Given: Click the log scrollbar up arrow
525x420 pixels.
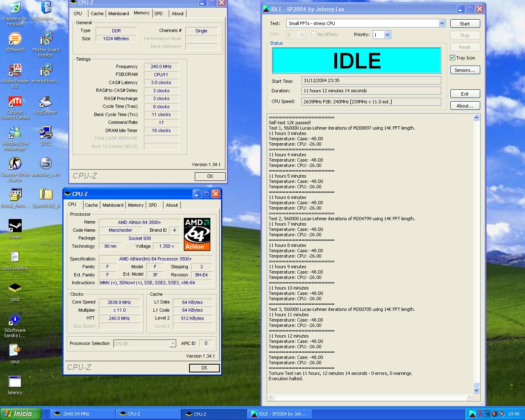Looking at the screenshot, I should [476, 118].
